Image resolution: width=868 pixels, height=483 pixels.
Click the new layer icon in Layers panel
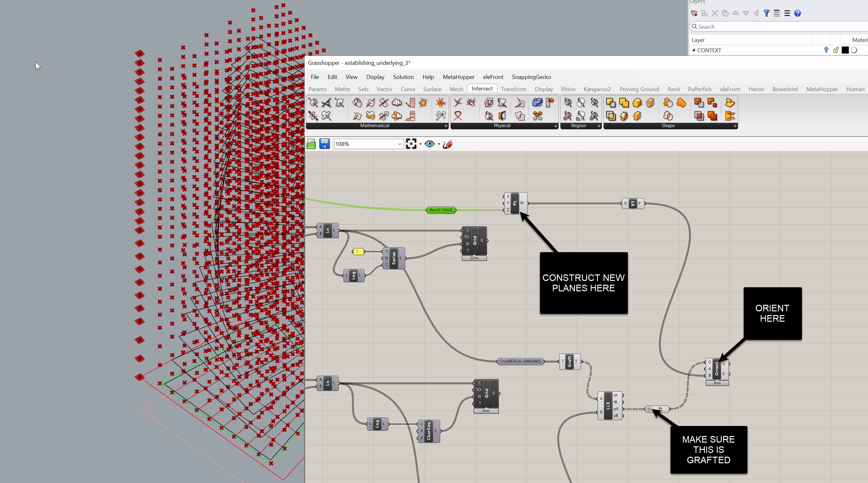[x=694, y=13]
